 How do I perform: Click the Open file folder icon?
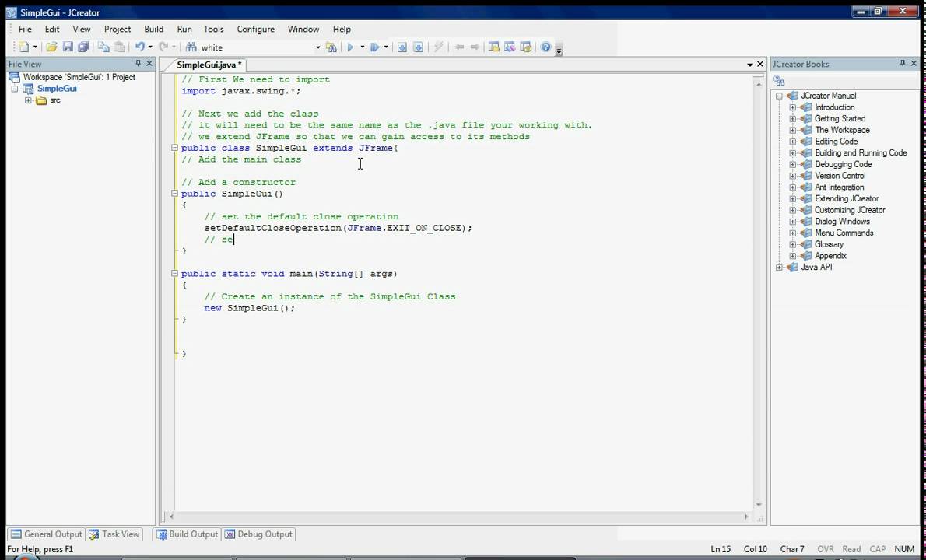51,47
